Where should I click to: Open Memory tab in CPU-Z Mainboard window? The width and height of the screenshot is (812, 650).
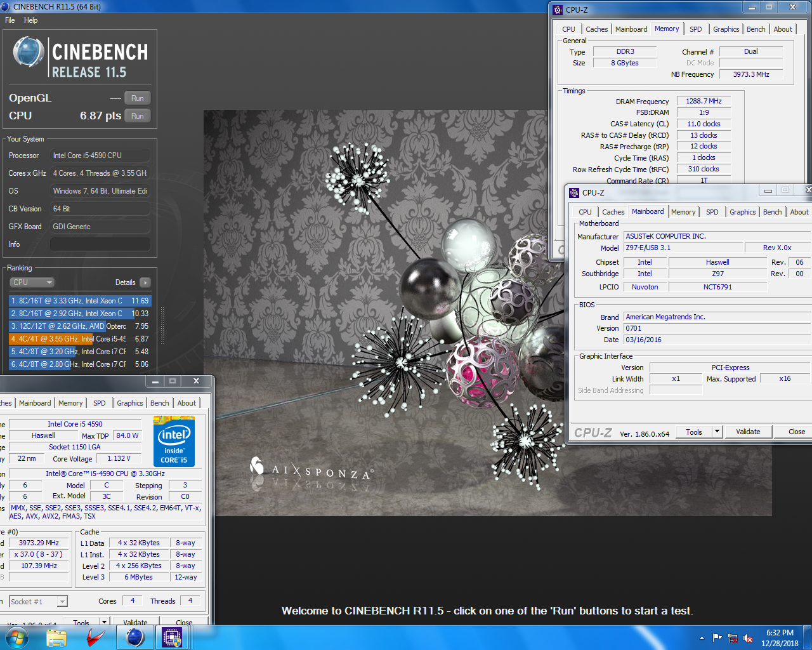(x=683, y=212)
